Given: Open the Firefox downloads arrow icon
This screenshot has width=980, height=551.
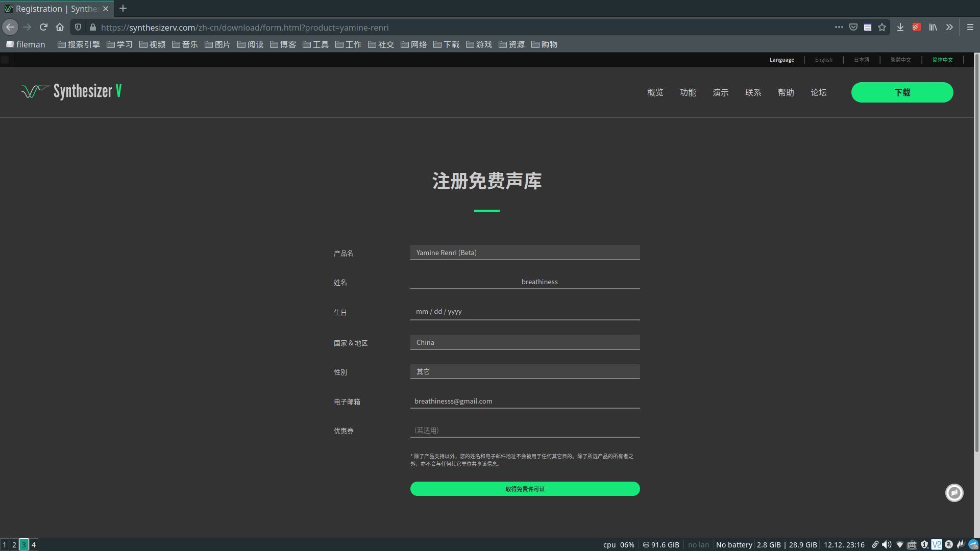Looking at the screenshot, I should click(900, 27).
